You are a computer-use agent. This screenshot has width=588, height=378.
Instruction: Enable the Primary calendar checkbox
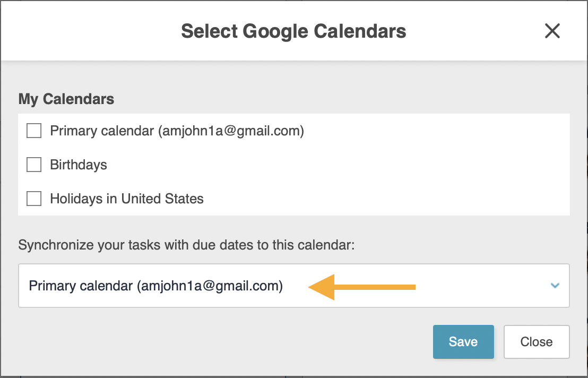34,131
